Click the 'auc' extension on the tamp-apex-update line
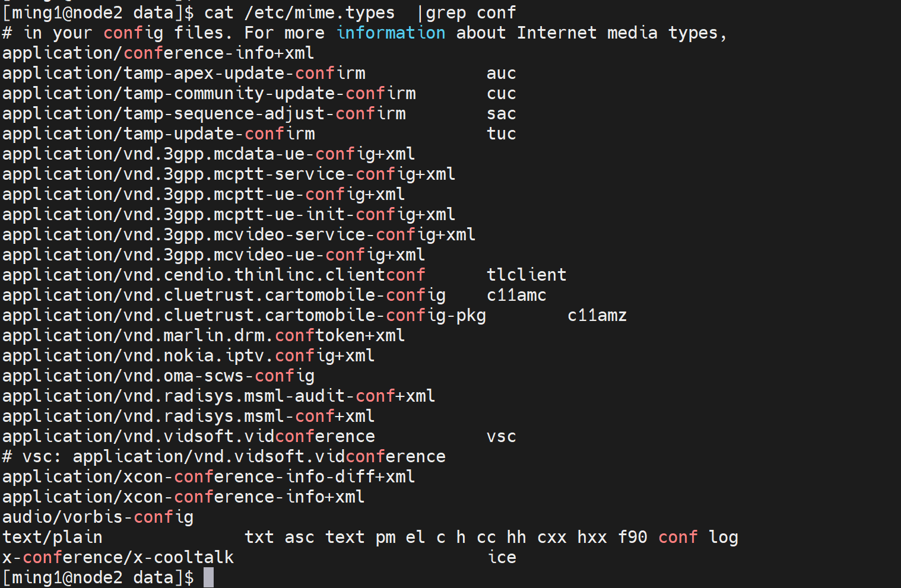This screenshot has height=588, width=901. pos(501,73)
